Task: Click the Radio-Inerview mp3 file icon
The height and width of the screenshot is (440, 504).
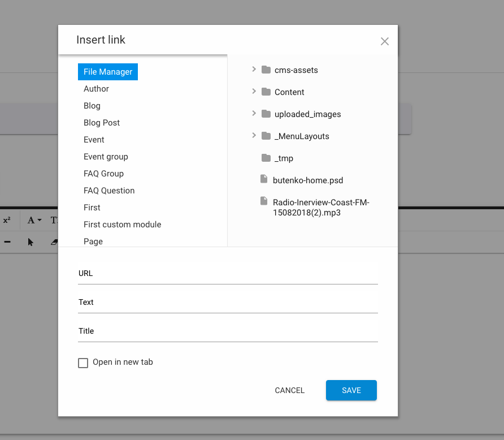Action: 264,201
